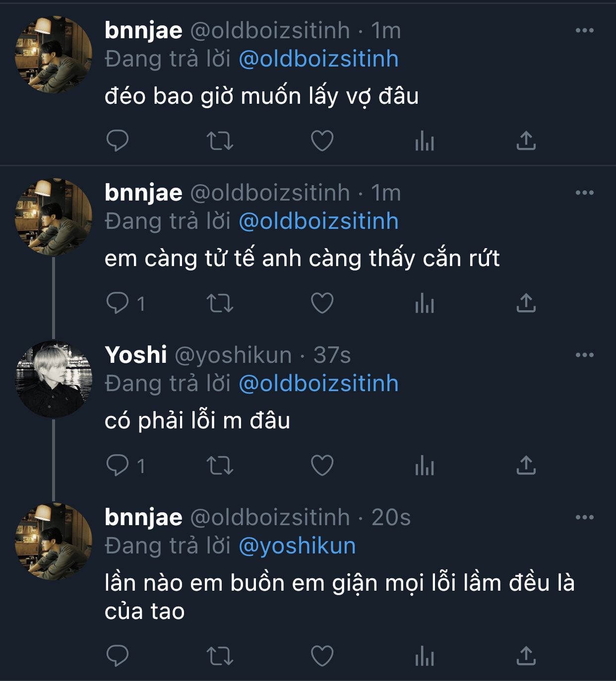Retweet Yoshi's "có phải lỗi m đâu" tweet

coord(220,466)
